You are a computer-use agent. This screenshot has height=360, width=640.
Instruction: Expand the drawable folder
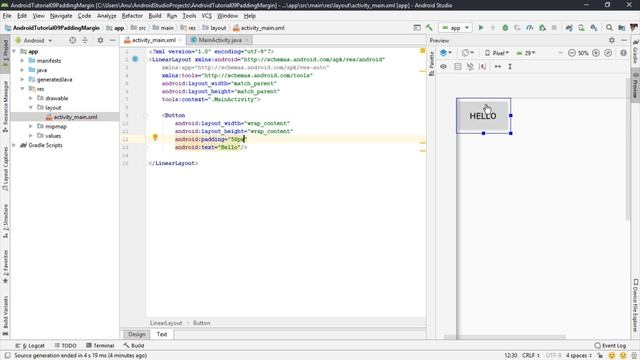(31, 98)
